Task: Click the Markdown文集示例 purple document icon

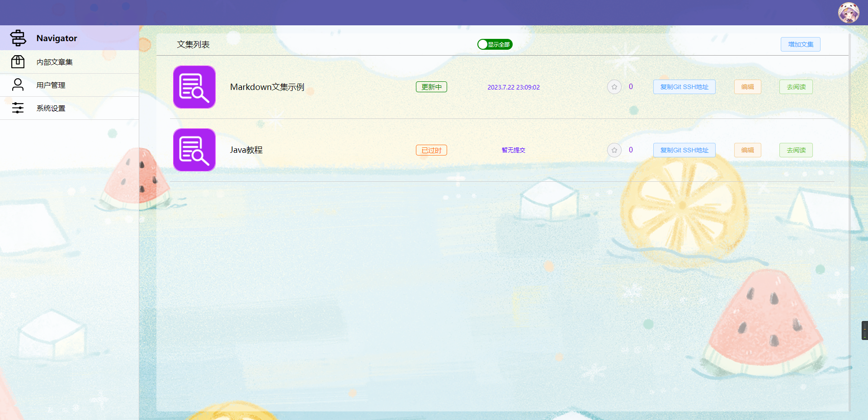Action: tap(194, 87)
